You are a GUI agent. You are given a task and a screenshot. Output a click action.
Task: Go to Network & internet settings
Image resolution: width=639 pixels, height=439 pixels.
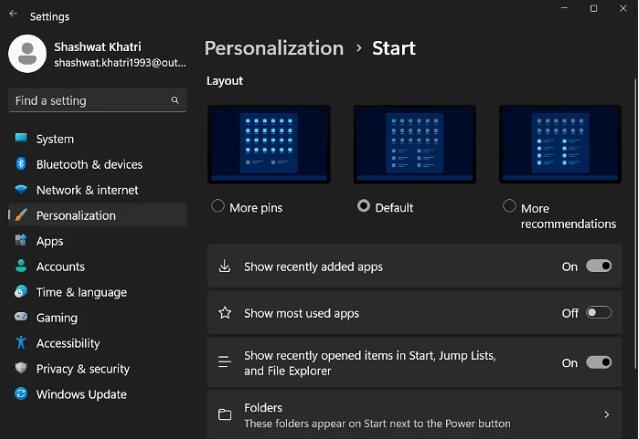pos(97,190)
